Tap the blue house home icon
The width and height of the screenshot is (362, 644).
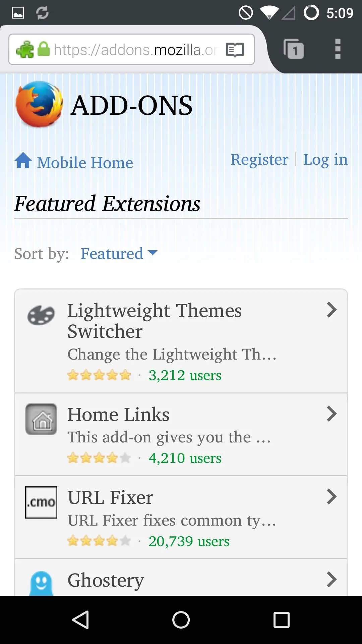23,160
